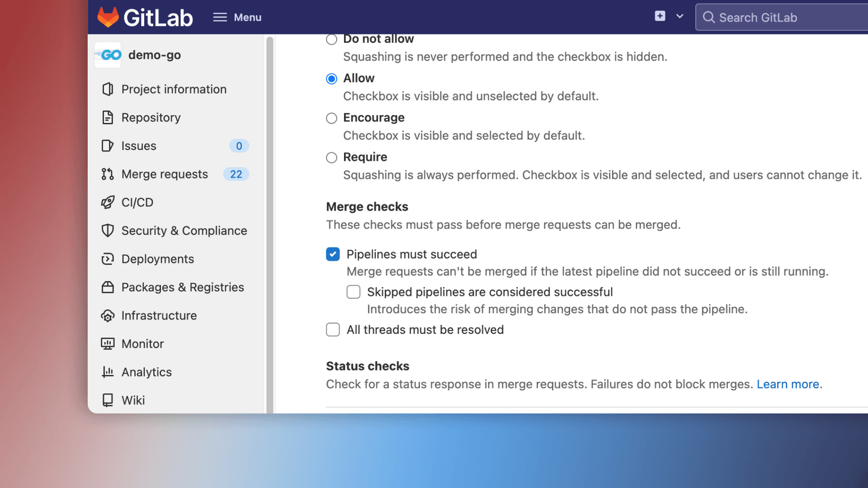Open the Wiki section
This screenshot has width=868, height=488.
click(x=133, y=400)
